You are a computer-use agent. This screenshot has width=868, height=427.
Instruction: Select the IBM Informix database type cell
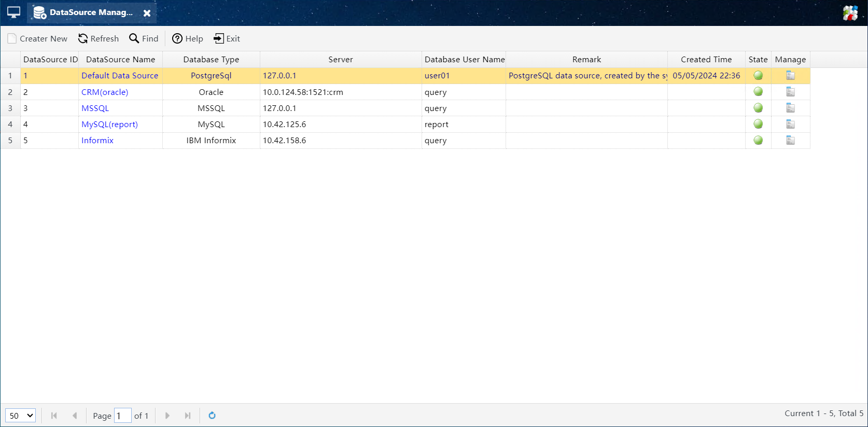211,141
